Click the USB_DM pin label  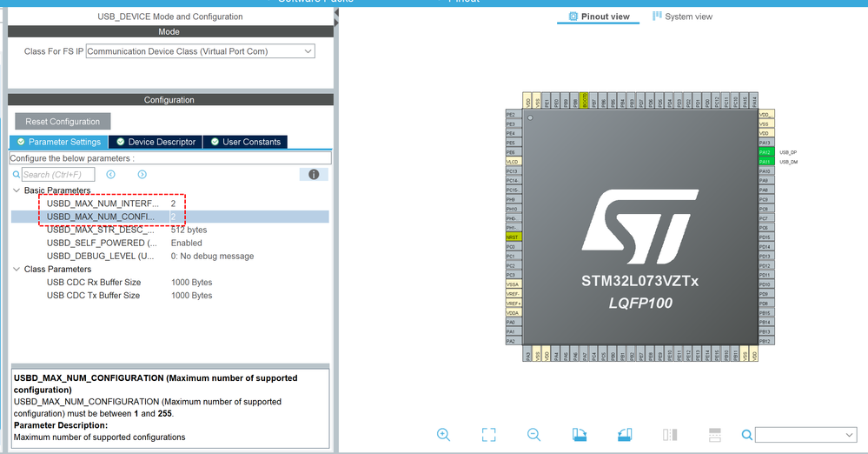(788, 162)
